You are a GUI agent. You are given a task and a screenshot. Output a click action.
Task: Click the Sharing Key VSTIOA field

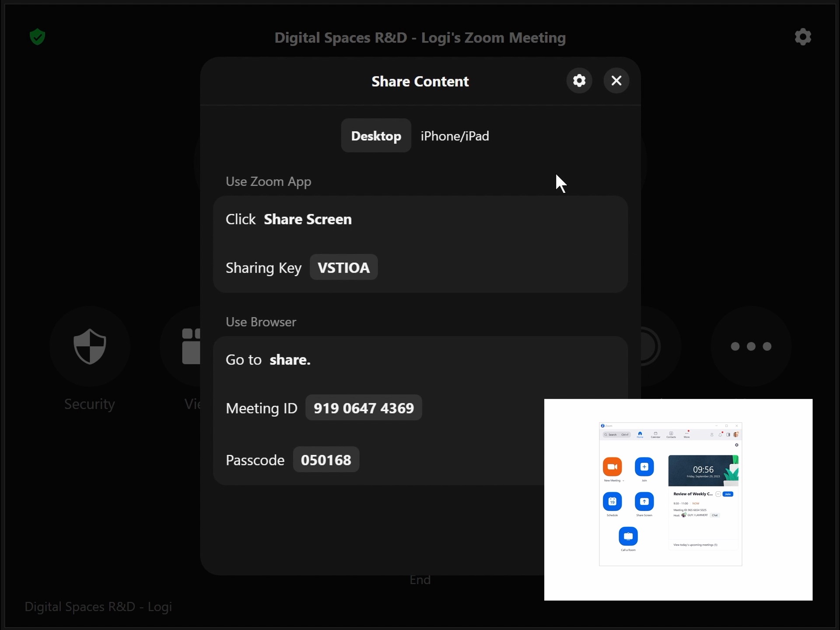click(x=343, y=267)
